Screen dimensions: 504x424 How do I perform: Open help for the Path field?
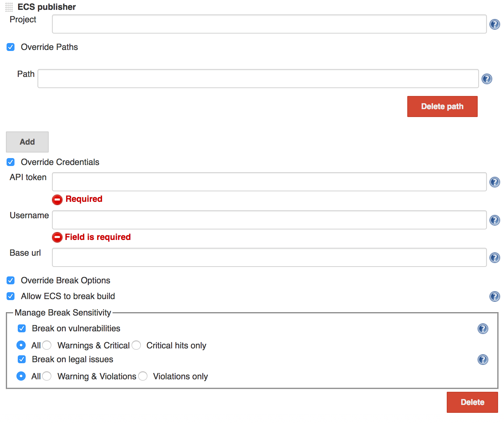487,79
